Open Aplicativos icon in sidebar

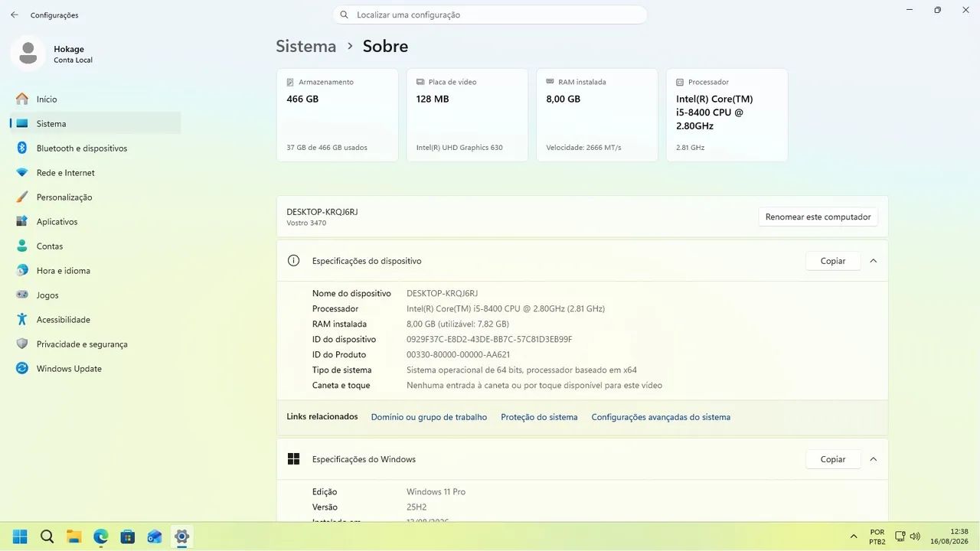pyautogui.click(x=22, y=221)
